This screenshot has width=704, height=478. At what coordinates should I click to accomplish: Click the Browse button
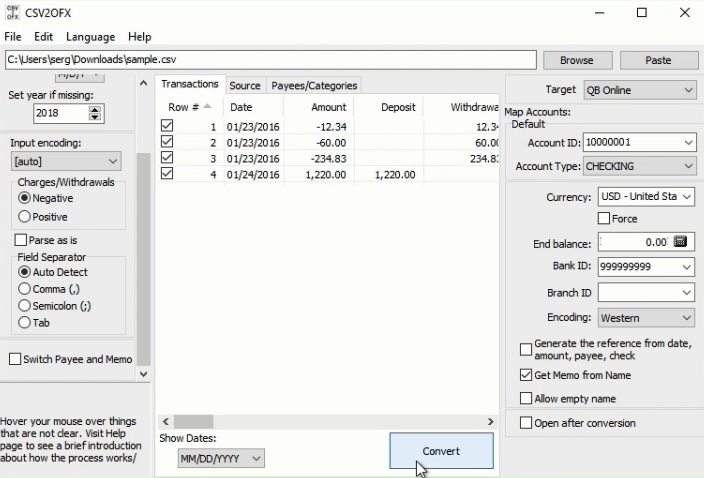coord(577,60)
